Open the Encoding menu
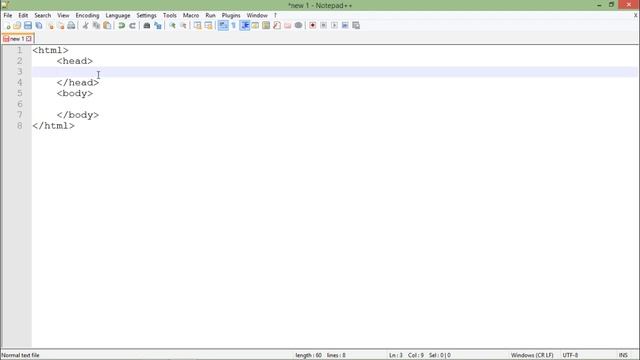Image resolution: width=640 pixels, height=360 pixels. pos(87,16)
